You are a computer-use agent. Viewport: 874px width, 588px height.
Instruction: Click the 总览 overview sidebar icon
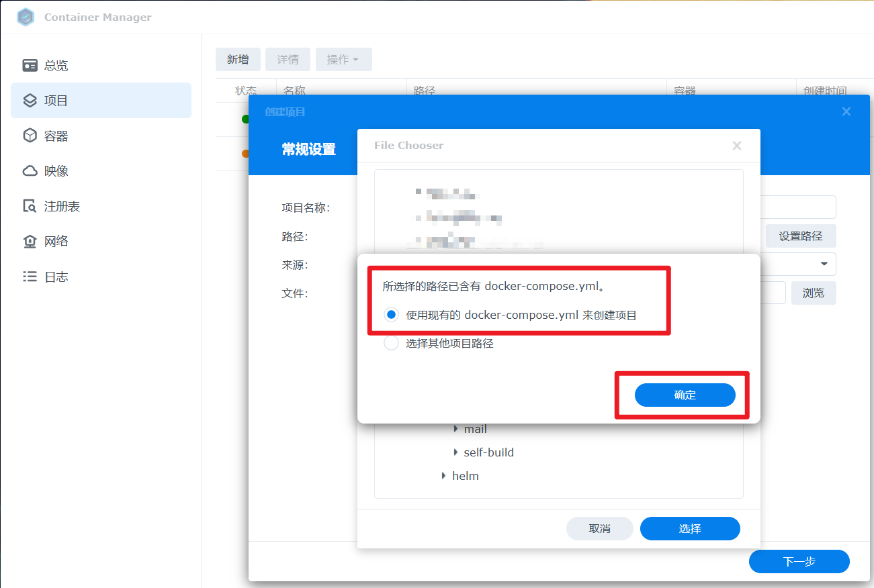[30, 65]
